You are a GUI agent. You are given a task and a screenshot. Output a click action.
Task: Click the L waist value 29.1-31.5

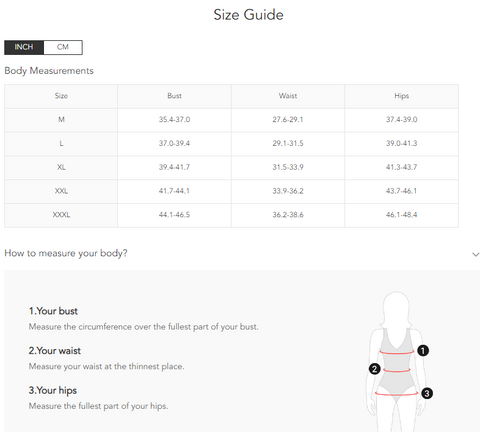[x=288, y=143]
